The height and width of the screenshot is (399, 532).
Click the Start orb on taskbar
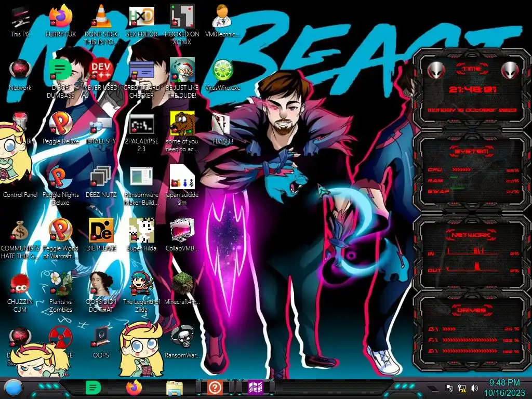point(12,388)
